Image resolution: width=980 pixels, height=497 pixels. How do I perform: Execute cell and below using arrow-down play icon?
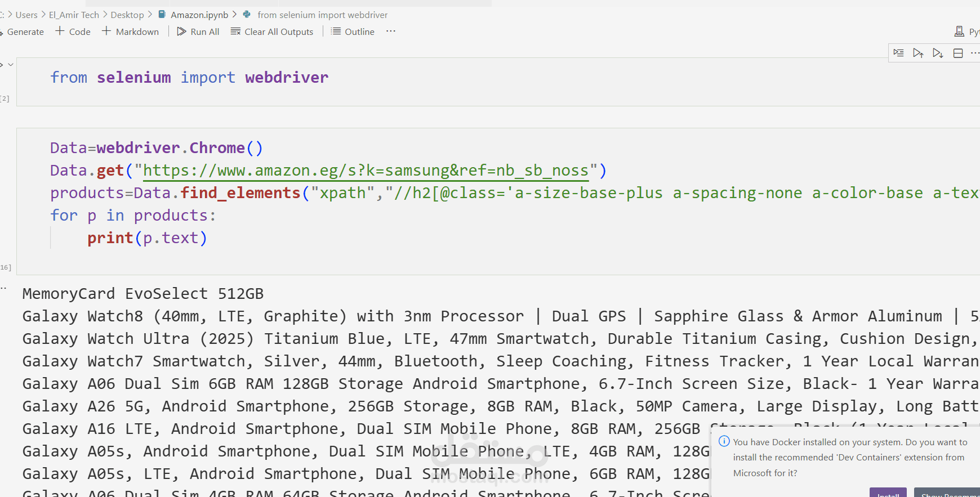pyautogui.click(x=938, y=53)
